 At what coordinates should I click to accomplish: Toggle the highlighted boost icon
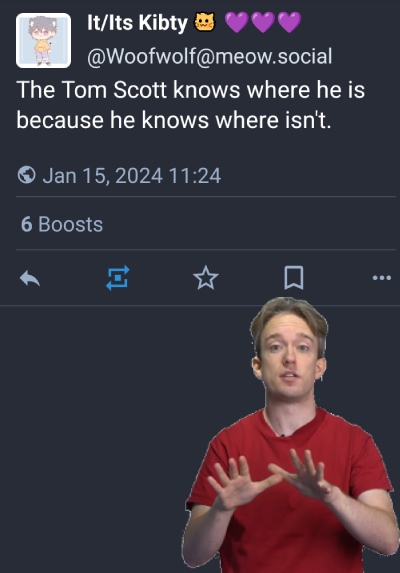pyautogui.click(x=118, y=278)
